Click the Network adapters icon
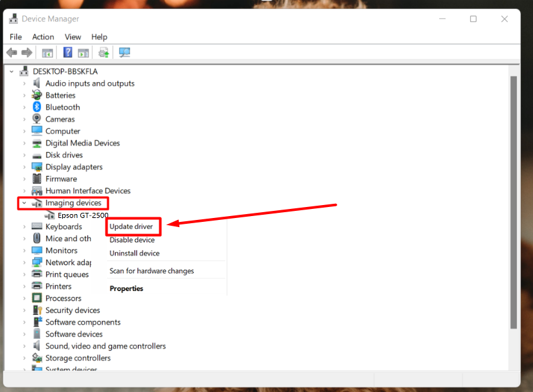The image size is (533, 392). click(x=37, y=262)
